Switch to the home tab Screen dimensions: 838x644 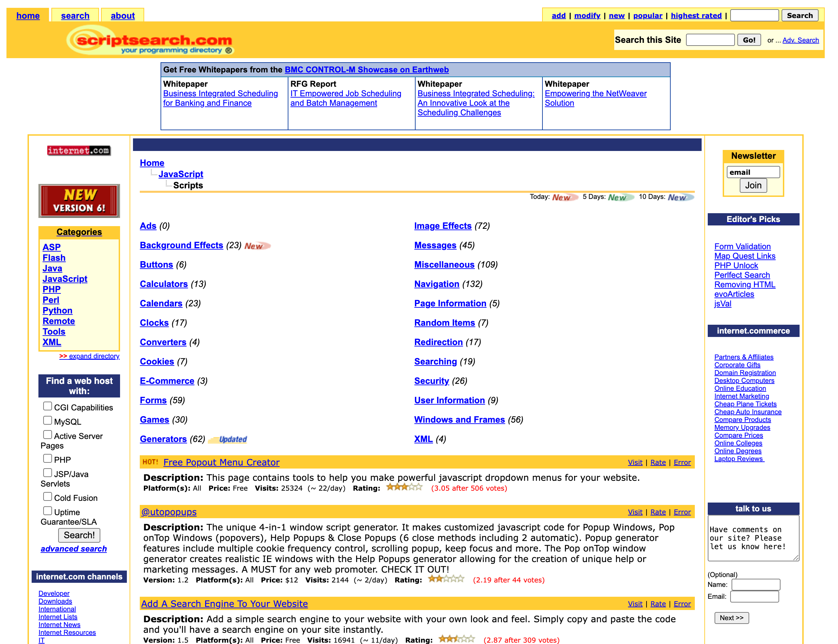(28, 16)
